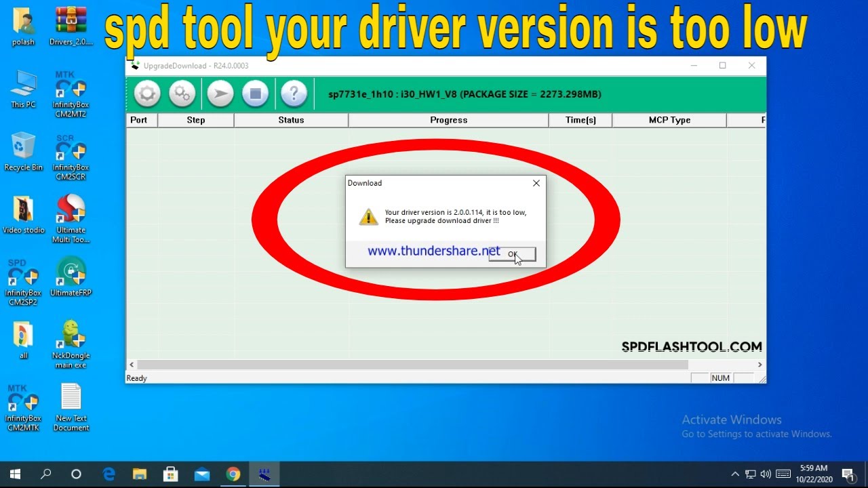Select the Time(s) column header

point(580,120)
